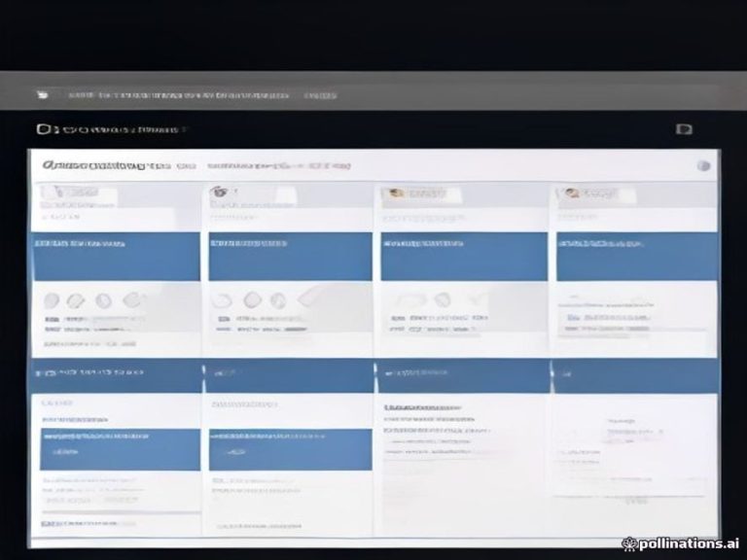747x560 pixels.
Task: Click the small white icon in the gray top bar
Action: [x=43, y=94]
